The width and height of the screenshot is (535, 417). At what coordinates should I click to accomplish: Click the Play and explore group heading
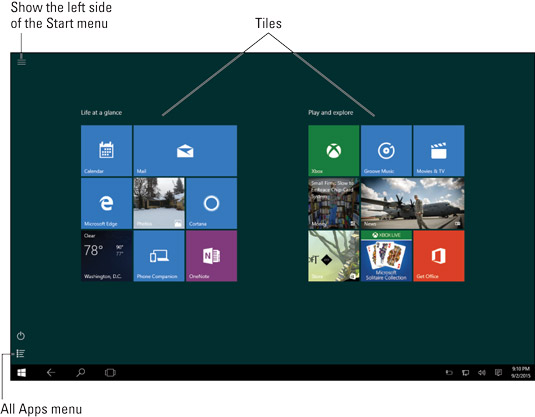point(331,113)
